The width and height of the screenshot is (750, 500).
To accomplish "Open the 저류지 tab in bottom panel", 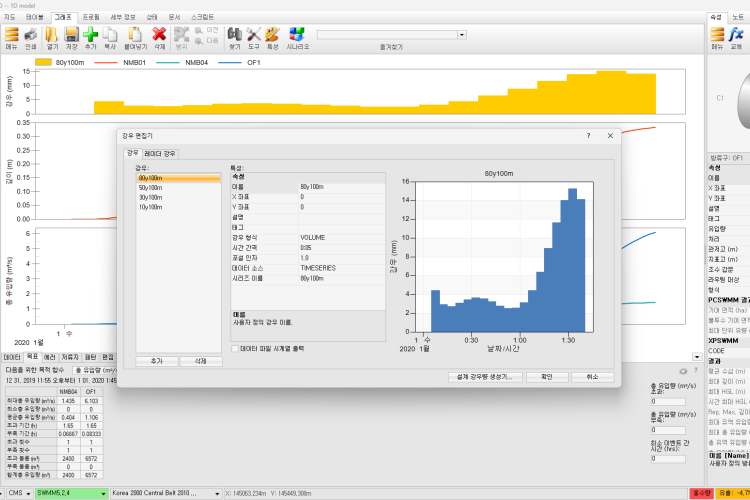I will (70, 357).
